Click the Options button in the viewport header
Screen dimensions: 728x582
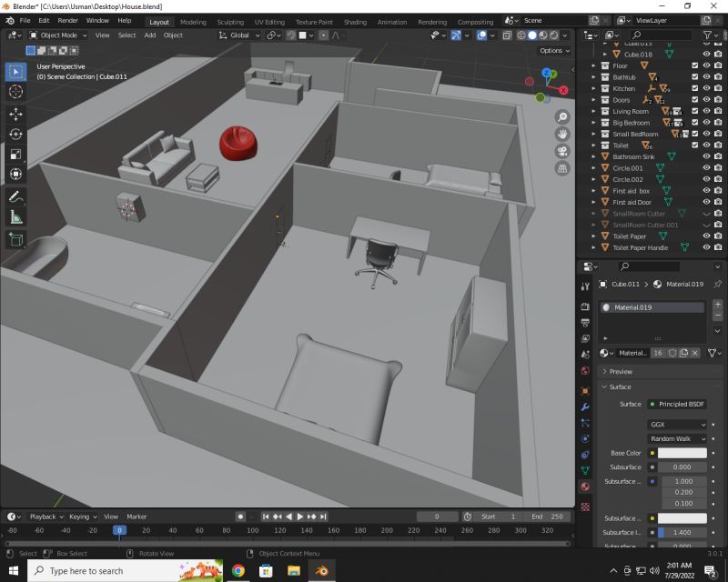553,50
